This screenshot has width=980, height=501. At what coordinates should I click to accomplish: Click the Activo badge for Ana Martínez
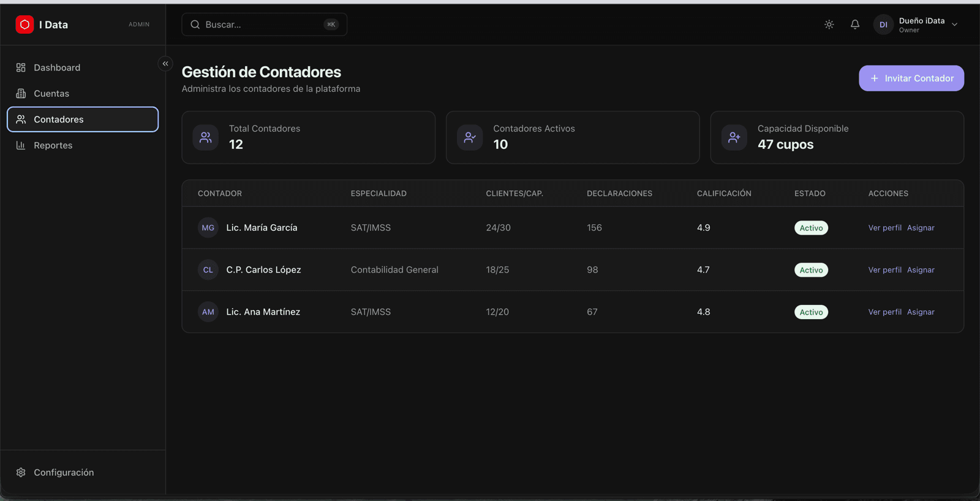click(812, 312)
